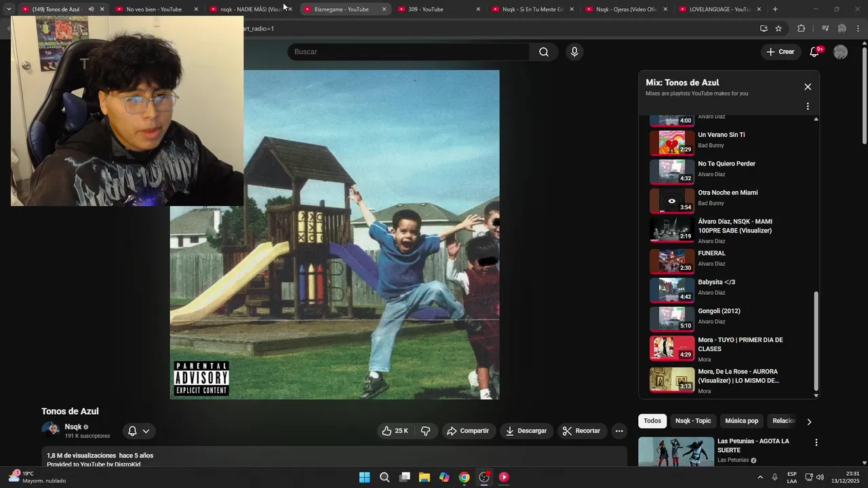Download the video with Descargar
This screenshot has width=868, height=488.
(526, 431)
